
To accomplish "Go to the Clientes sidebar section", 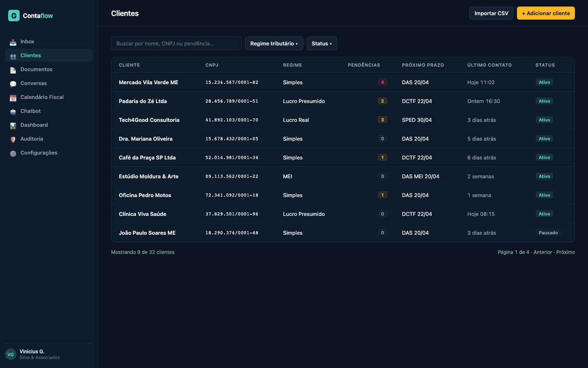I will (31, 56).
